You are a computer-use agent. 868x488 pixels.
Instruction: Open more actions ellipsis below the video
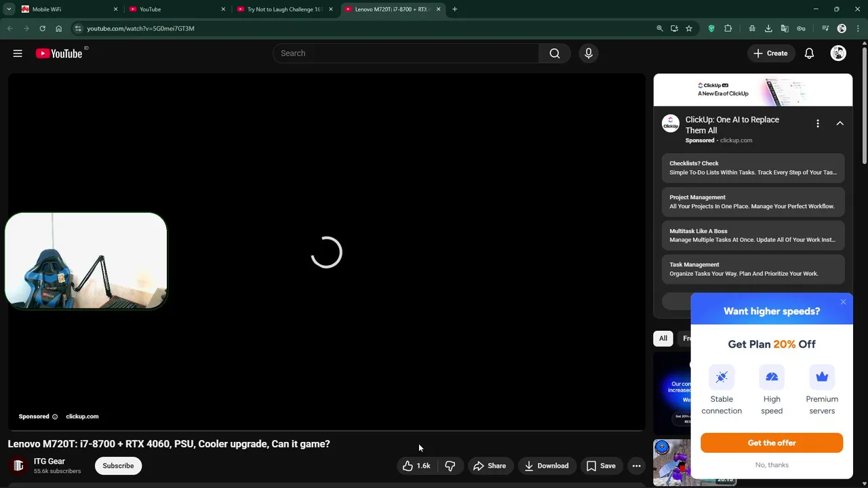(636, 466)
